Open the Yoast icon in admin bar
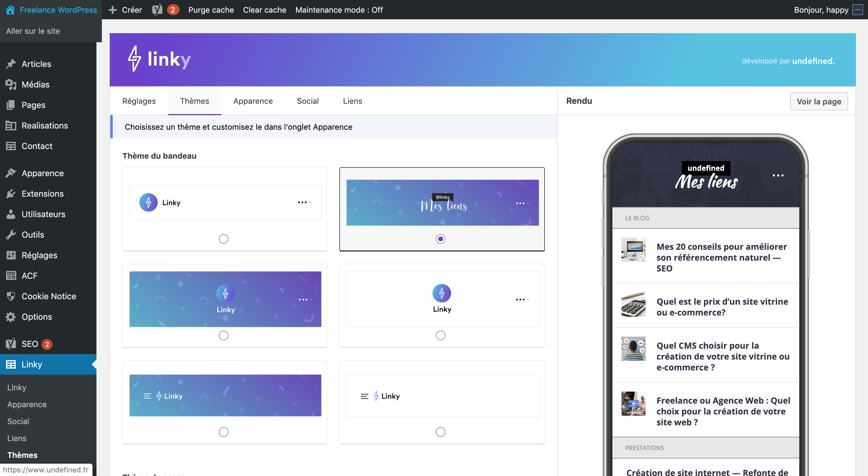 click(157, 10)
